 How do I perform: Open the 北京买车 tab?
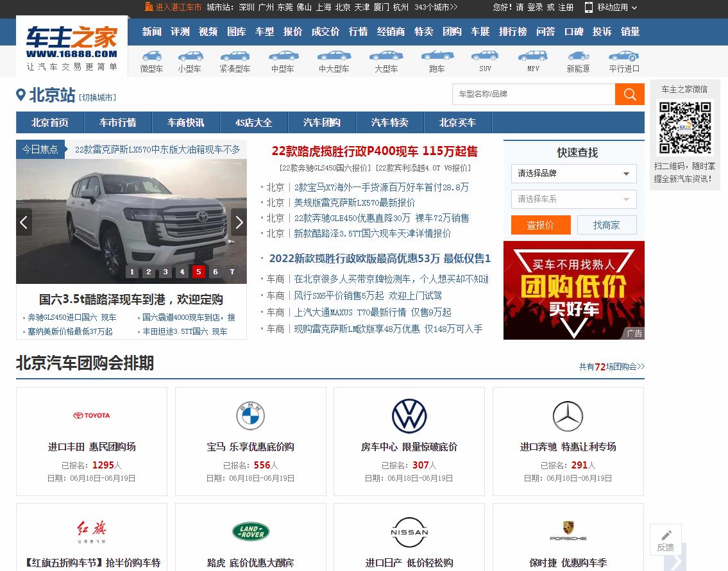pyautogui.click(x=458, y=122)
